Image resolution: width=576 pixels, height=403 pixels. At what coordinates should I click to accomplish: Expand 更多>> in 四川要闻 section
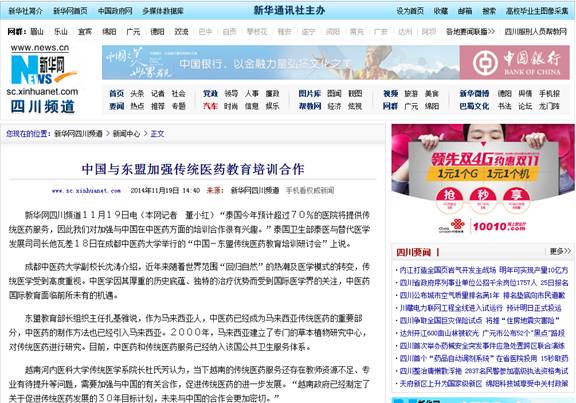click(x=560, y=251)
